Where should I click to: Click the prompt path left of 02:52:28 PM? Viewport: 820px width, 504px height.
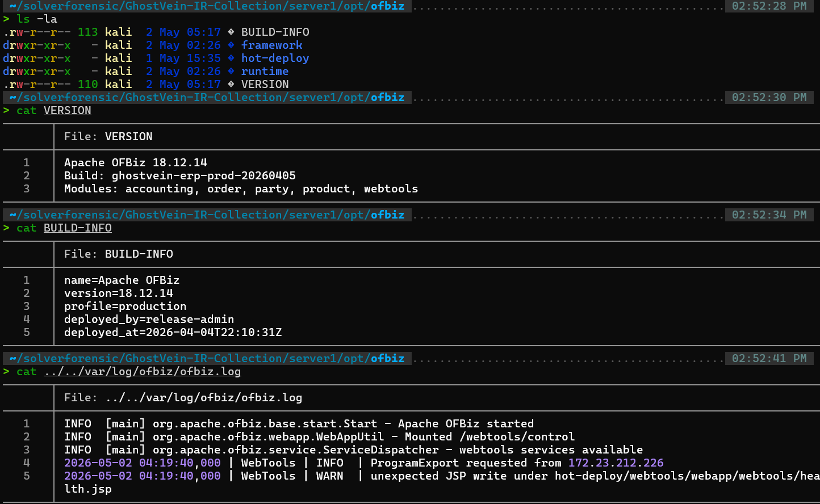click(207, 6)
